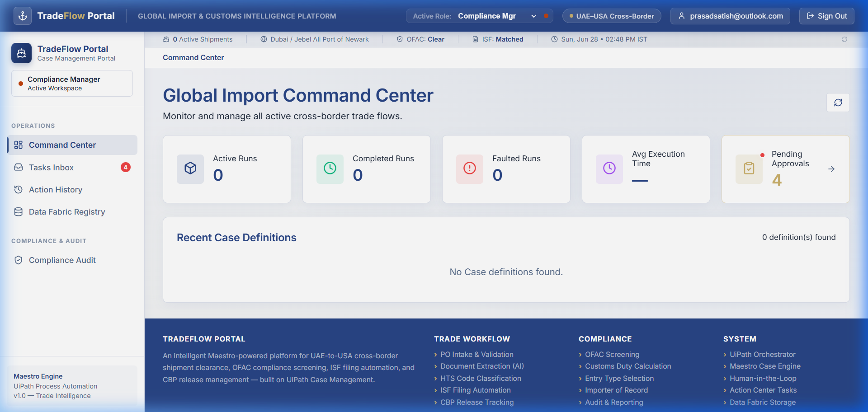The width and height of the screenshot is (868, 412).
Task: Open the ISF Filing Automation link
Action: [x=476, y=390]
